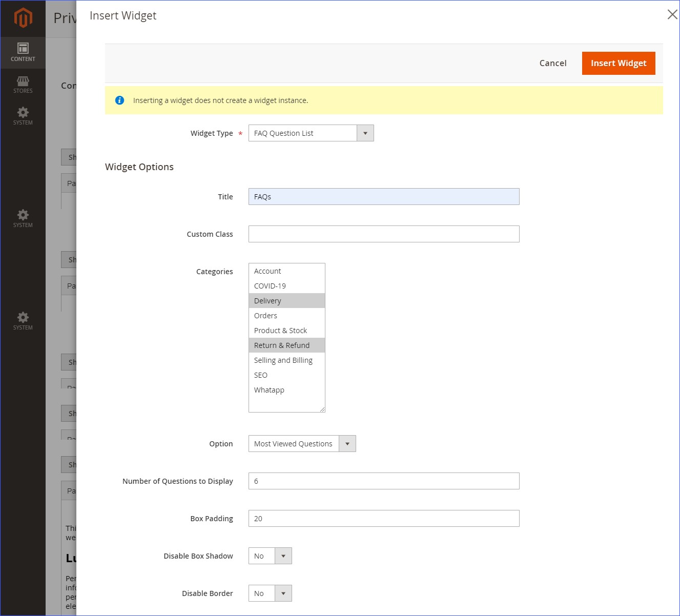
Task: Open the Stores section in the sidebar
Action: pyautogui.click(x=23, y=85)
